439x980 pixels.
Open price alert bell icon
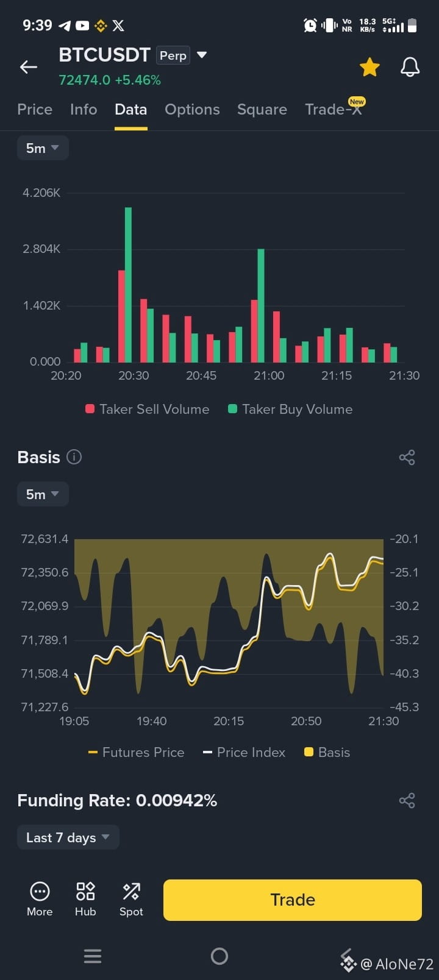[x=410, y=67]
